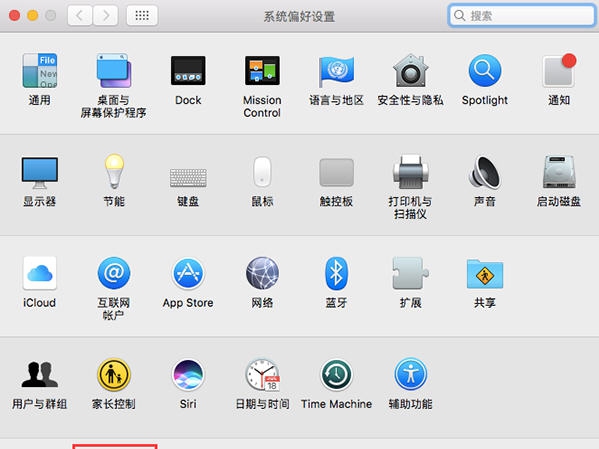Click the back navigation arrow button
599x449 pixels.
pyautogui.click(x=80, y=16)
